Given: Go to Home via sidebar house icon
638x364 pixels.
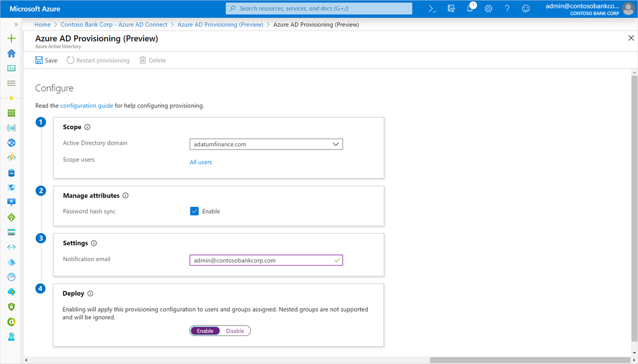Looking at the screenshot, I should click(x=11, y=53).
